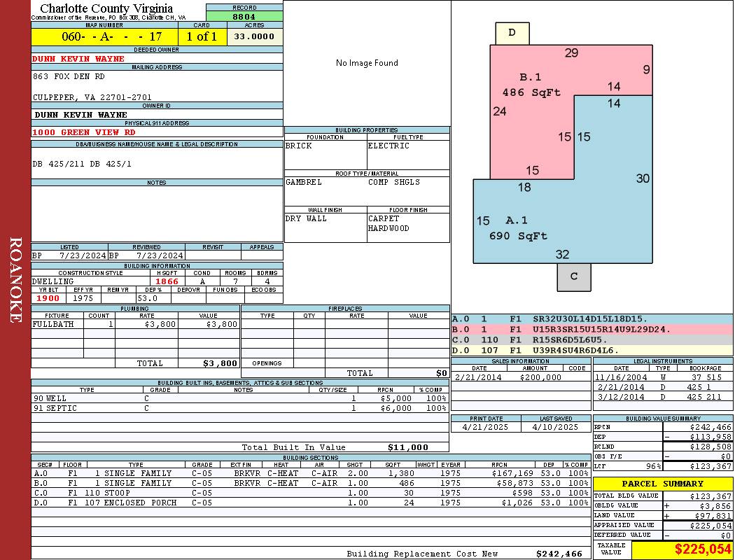This screenshot has width=735, height=560.
Task: Click the 3/12/2014 legal instrument 425 211
Action: coord(663,397)
